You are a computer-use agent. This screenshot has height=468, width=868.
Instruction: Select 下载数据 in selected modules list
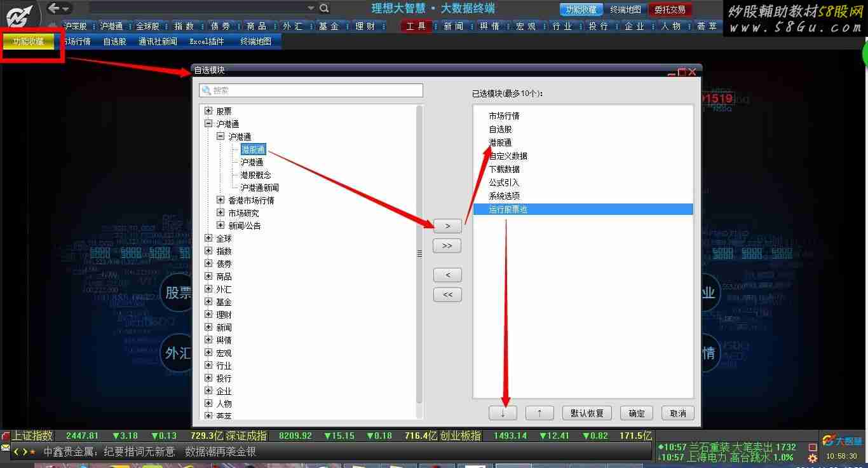point(505,169)
